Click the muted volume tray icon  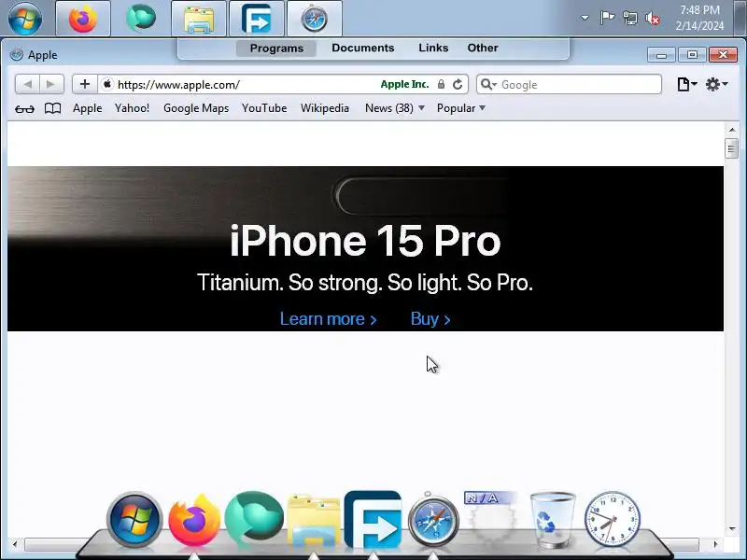click(653, 18)
